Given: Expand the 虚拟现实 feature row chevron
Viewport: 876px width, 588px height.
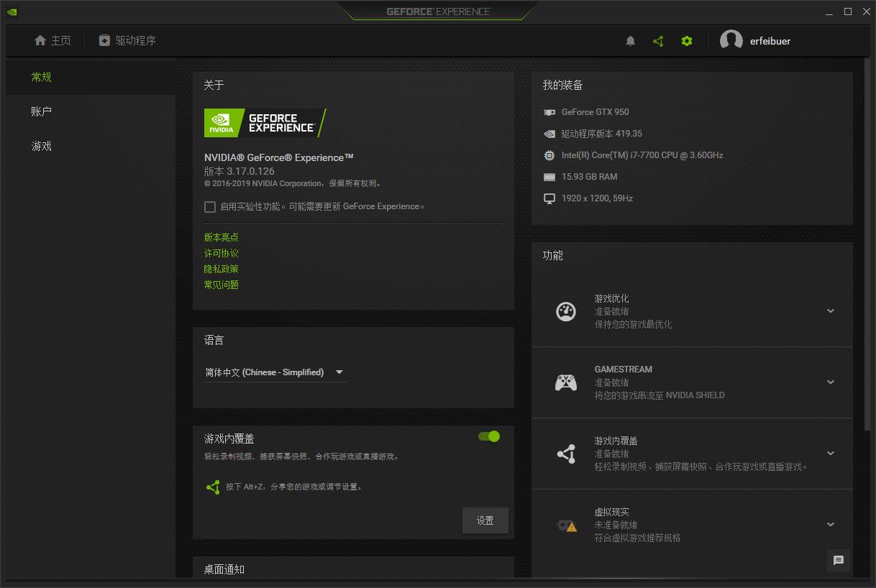Looking at the screenshot, I should coord(831,525).
